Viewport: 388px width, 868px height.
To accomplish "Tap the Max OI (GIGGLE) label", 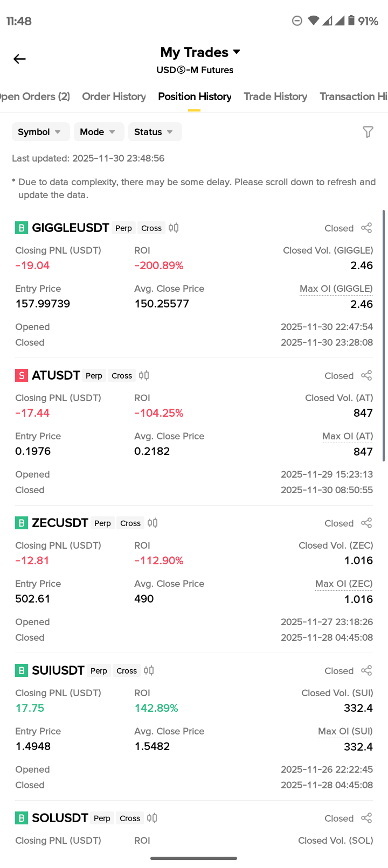I will click(x=336, y=289).
